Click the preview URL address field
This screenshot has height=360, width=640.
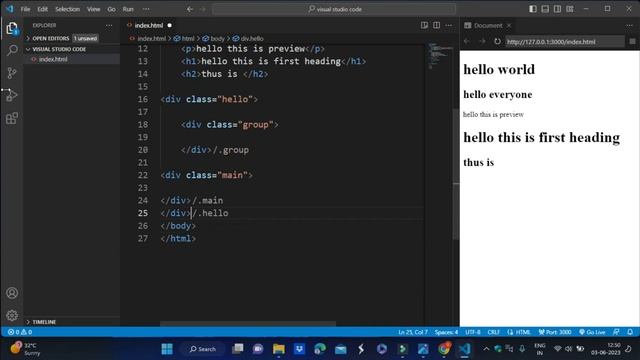pos(565,41)
